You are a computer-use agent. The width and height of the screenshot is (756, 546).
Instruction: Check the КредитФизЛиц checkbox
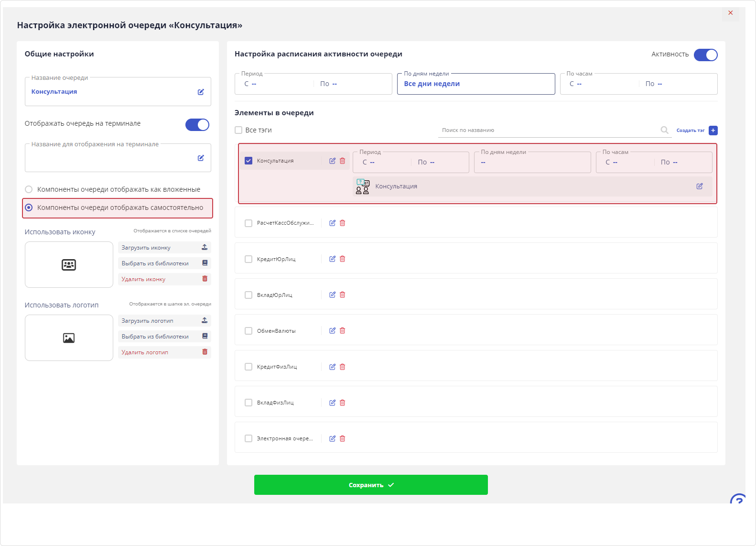pyautogui.click(x=248, y=367)
